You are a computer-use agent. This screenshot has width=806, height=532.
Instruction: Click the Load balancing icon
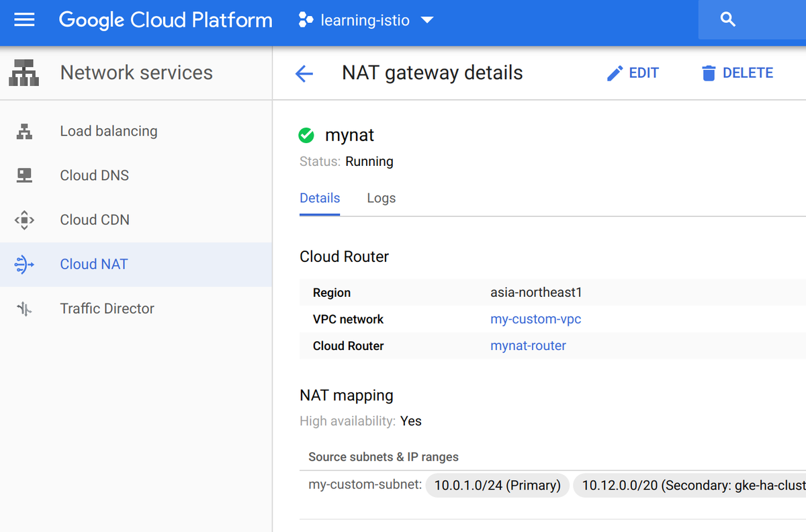[24, 131]
